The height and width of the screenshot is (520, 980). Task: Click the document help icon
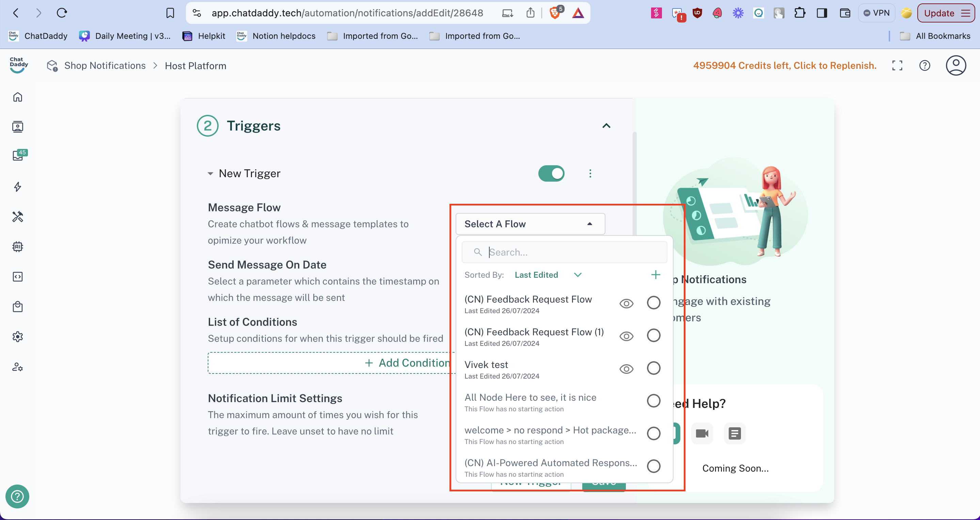[734, 433]
